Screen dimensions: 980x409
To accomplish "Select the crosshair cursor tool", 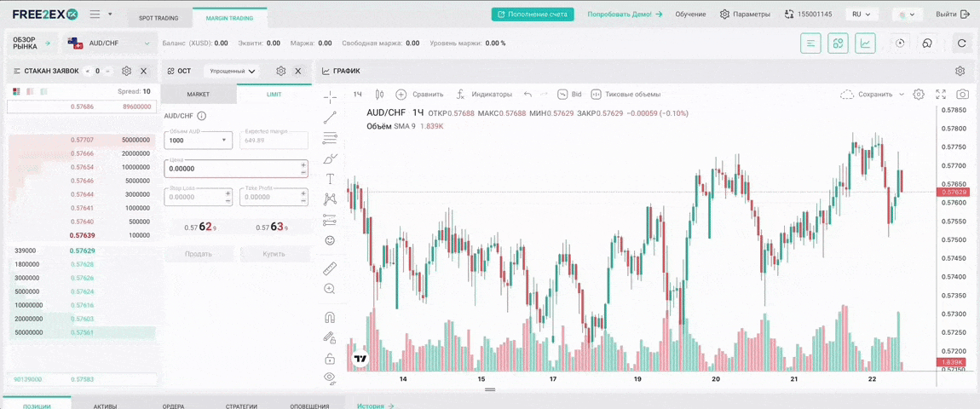I will point(330,96).
